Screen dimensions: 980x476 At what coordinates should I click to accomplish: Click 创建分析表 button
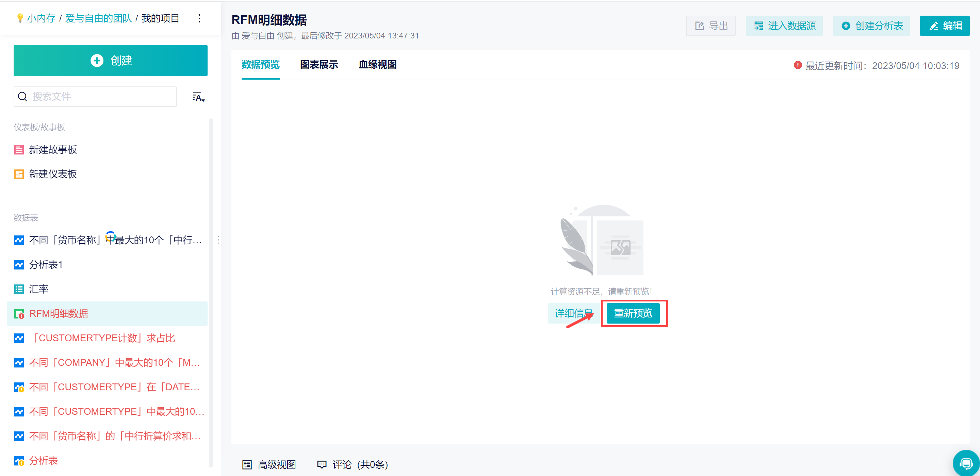pyautogui.click(x=871, y=26)
